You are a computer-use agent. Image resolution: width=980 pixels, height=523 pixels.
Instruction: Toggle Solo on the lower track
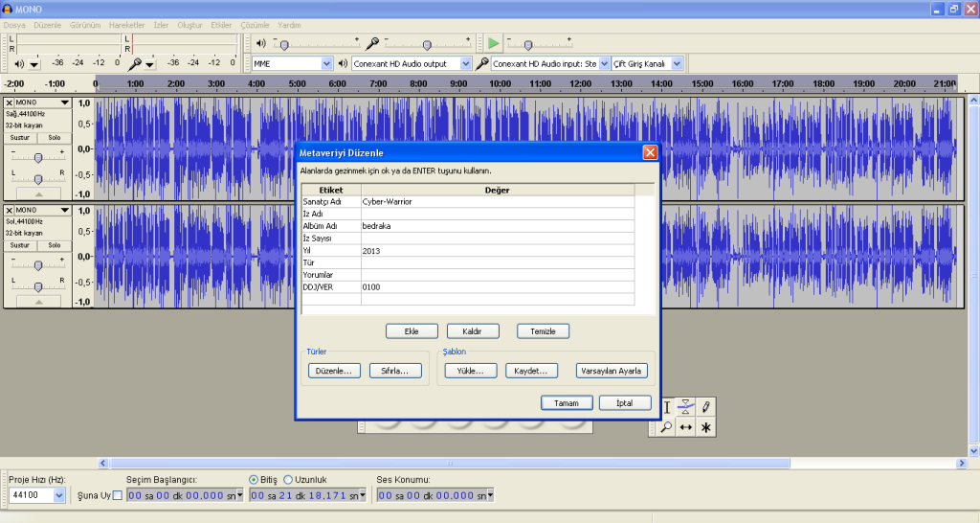[55, 245]
